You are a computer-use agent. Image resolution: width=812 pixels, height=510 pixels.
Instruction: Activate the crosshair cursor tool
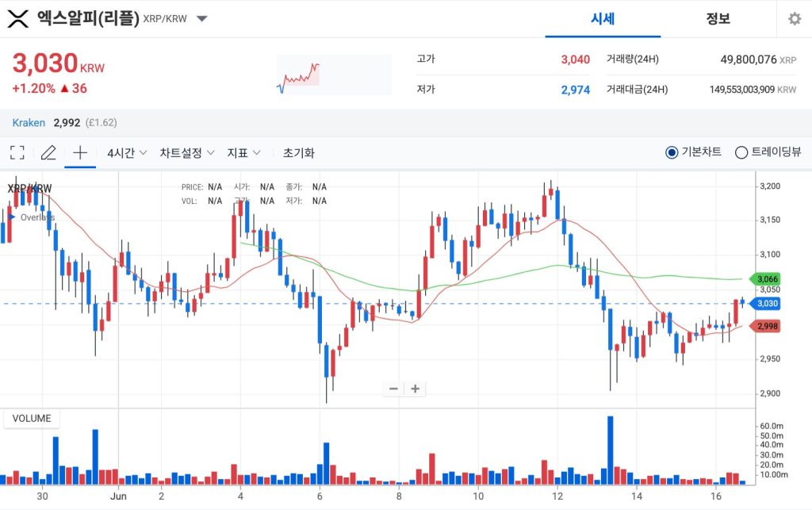point(80,152)
